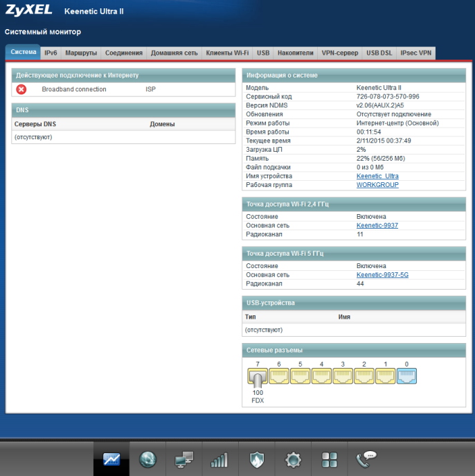Open the Internet globe icon
This screenshot has width=475, height=476.
[147, 459]
